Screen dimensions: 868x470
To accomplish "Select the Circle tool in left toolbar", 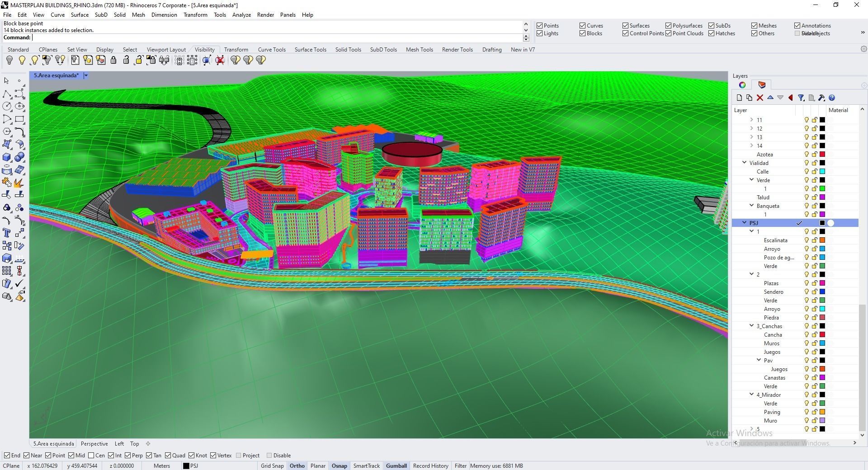I will pos(7,107).
